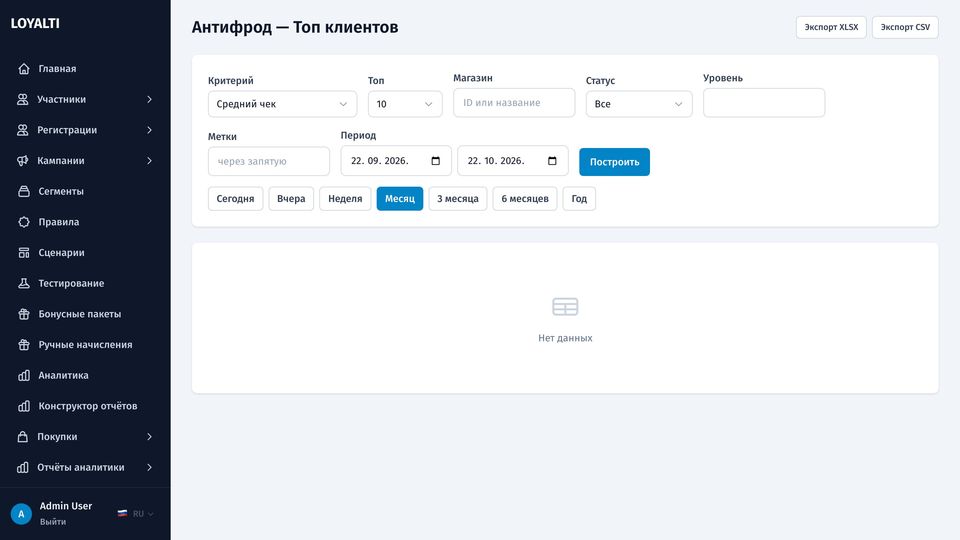The width and height of the screenshot is (960, 540).
Task: Click the Кампании megaphone icon
Action: click(23, 160)
